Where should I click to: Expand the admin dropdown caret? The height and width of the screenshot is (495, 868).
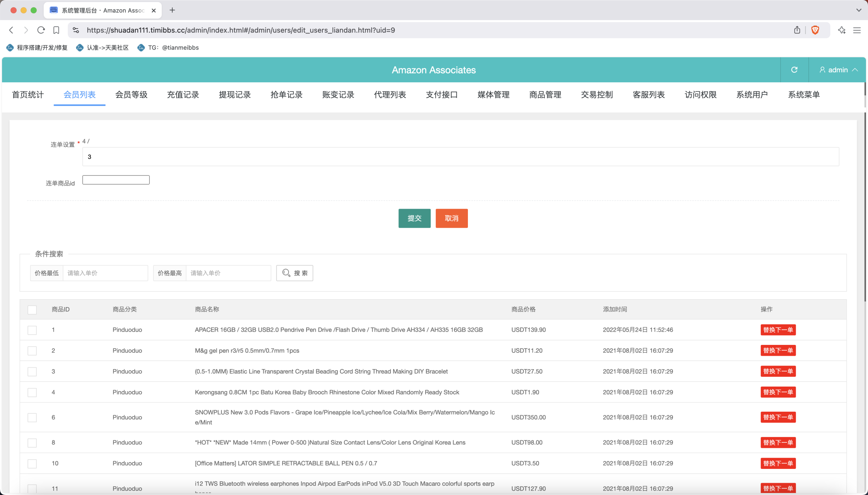855,70
